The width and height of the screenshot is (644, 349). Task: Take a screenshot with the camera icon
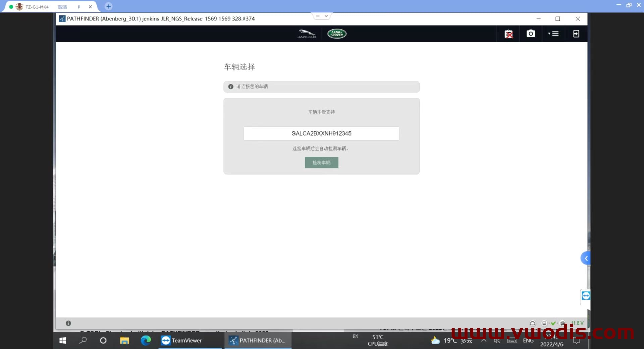[531, 34]
